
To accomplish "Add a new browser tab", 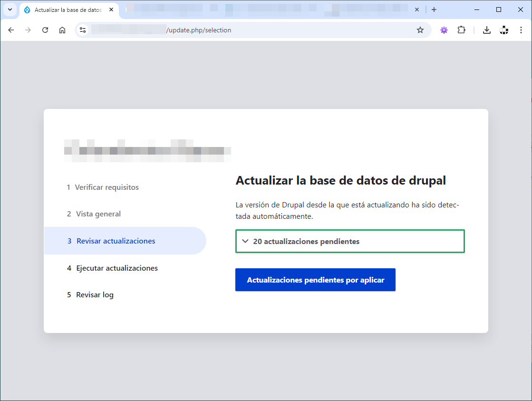I will [x=434, y=10].
